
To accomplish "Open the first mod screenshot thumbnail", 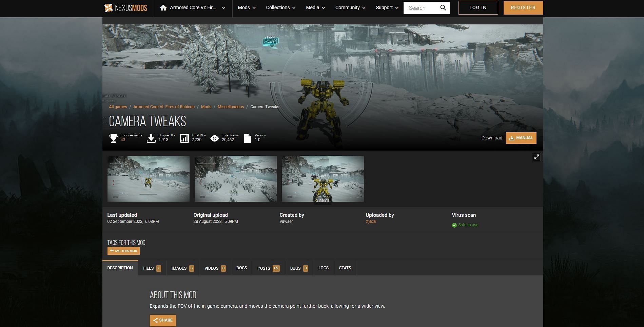I will 149,179.
